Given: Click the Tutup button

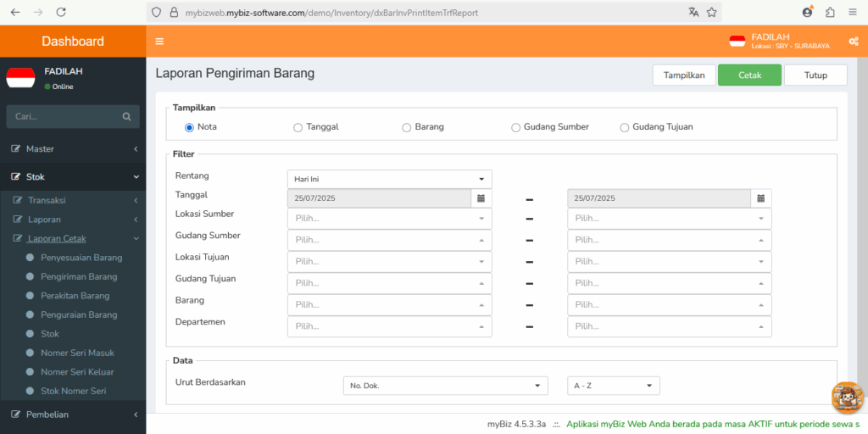Looking at the screenshot, I should point(815,75).
